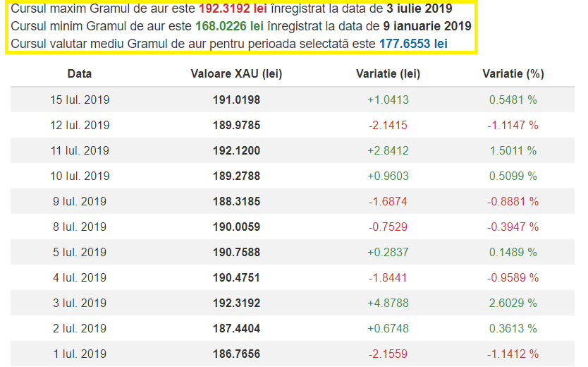Screen dimensions: 588x367
Task: Click the 1 Iul. 2019 date cell
Action: point(80,354)
